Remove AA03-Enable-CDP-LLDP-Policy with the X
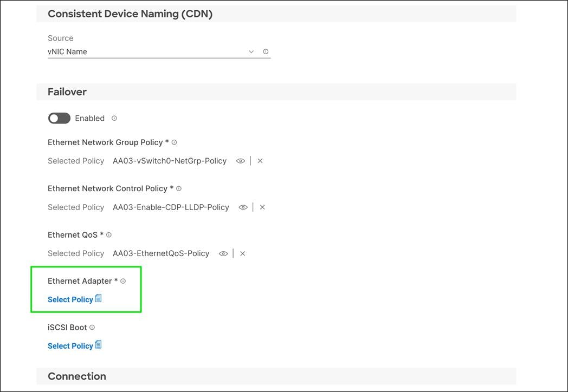568x392 pixels. 262,207
